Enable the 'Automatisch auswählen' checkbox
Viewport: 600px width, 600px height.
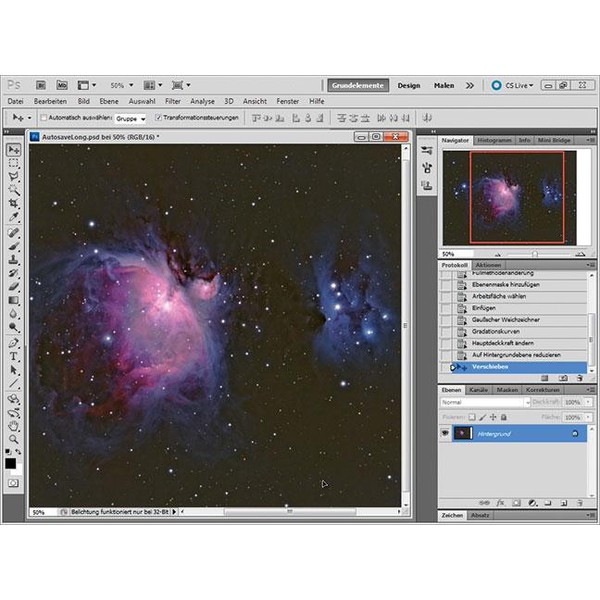coord(44,117)
